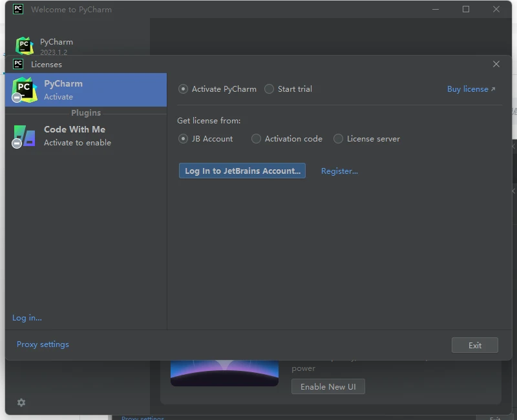Click the Licenses dialog title icon
The height and width of the screenshot is (420, 517).
[18, 64]
